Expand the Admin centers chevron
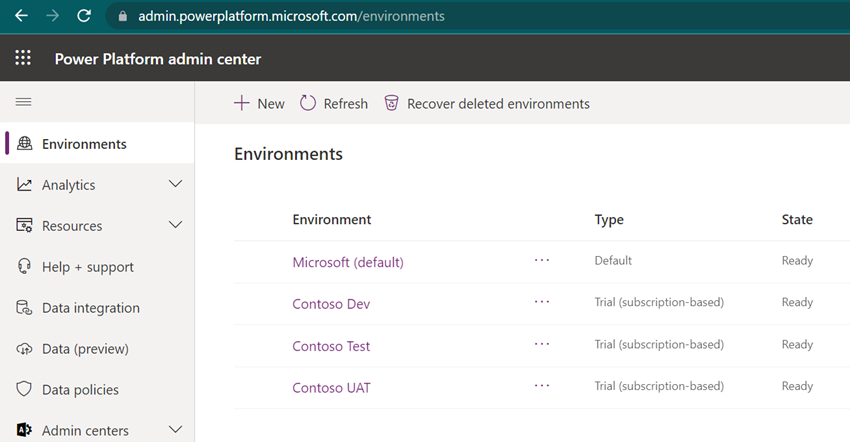Image resolution: width=850 pixels, height=442 pixels. tap(175, 430)
